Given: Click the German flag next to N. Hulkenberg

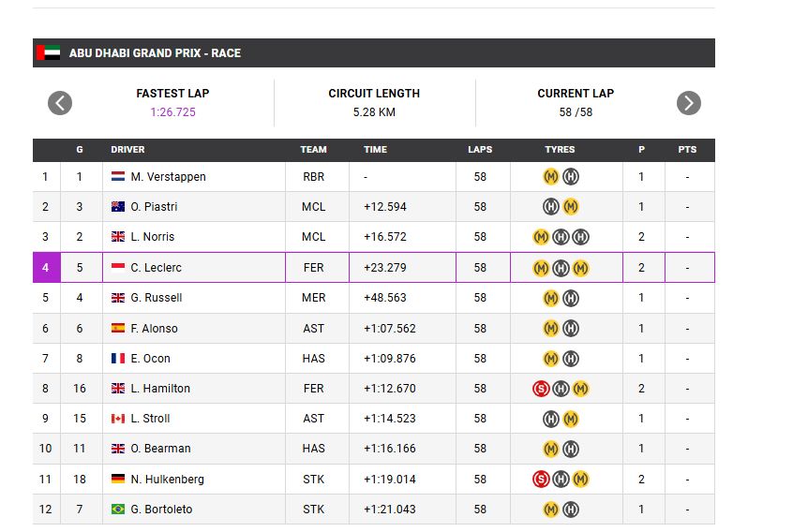Looking at the screenshot, I should [118, 480].
